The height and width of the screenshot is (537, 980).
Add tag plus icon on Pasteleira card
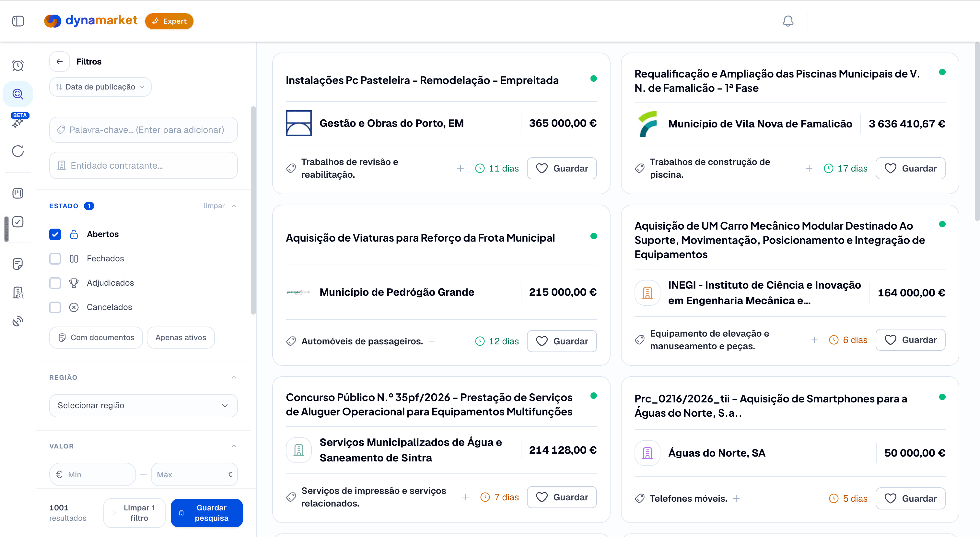[x=460, y=168]
